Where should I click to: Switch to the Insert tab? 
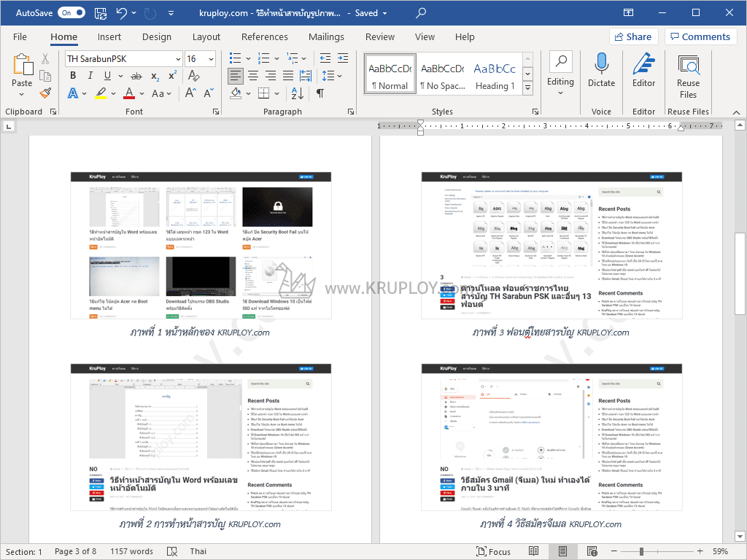pyautogui.click(x=109, y=36)
